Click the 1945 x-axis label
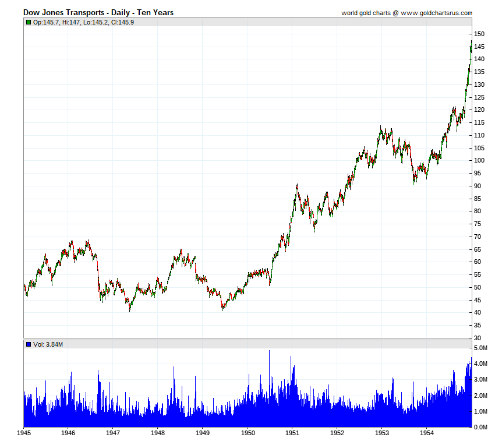Viewport: 495px width, 448px height. (24, 433)
